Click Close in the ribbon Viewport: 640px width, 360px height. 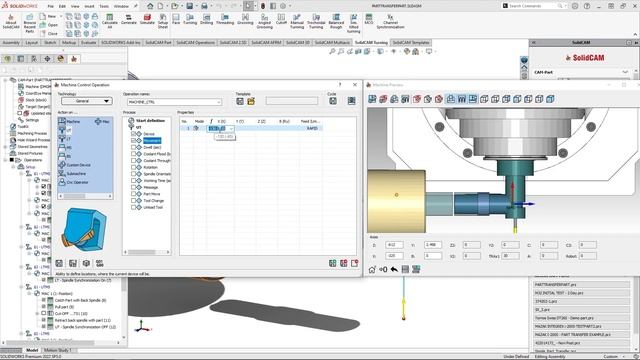point(49,33)
